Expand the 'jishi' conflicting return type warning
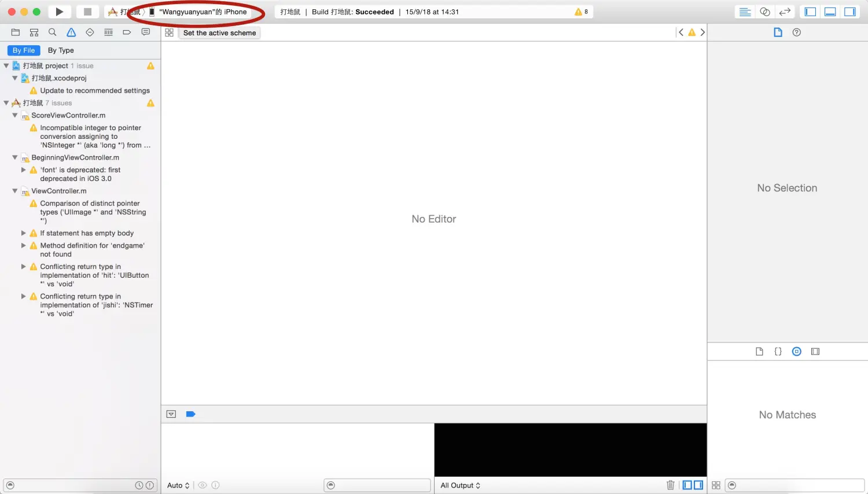Image resolution: width=868 pixels, height=494 pixels. [23, 296]
